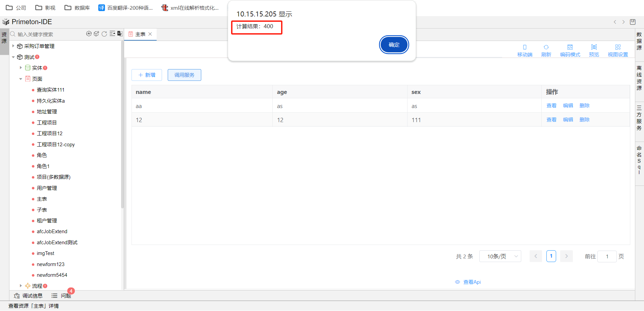644x311 pixels.
Task: Open the 10条/页 page size dropdown
Action: tap(500, 256)
